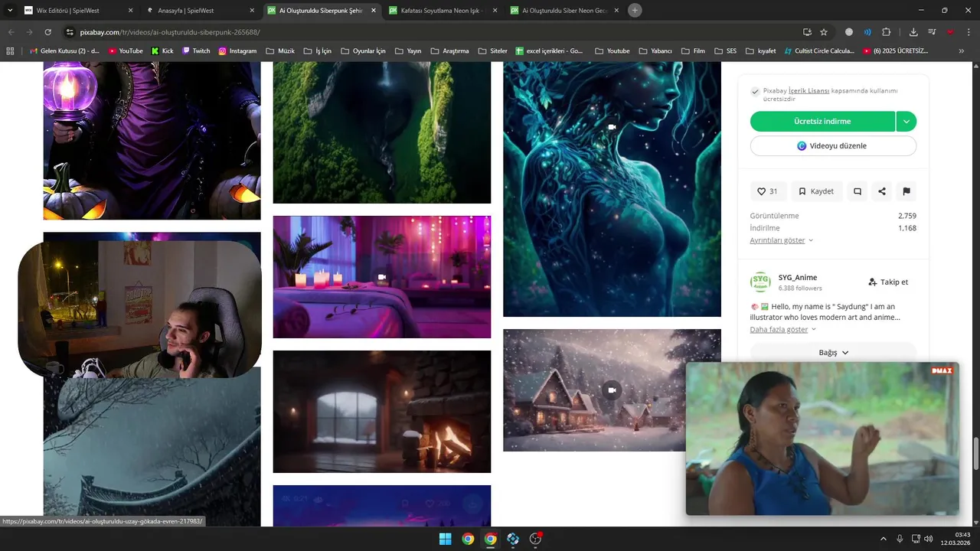980x551 pixels.
Task: Show hidden system tray icons
Action: [x=883, y=539]
